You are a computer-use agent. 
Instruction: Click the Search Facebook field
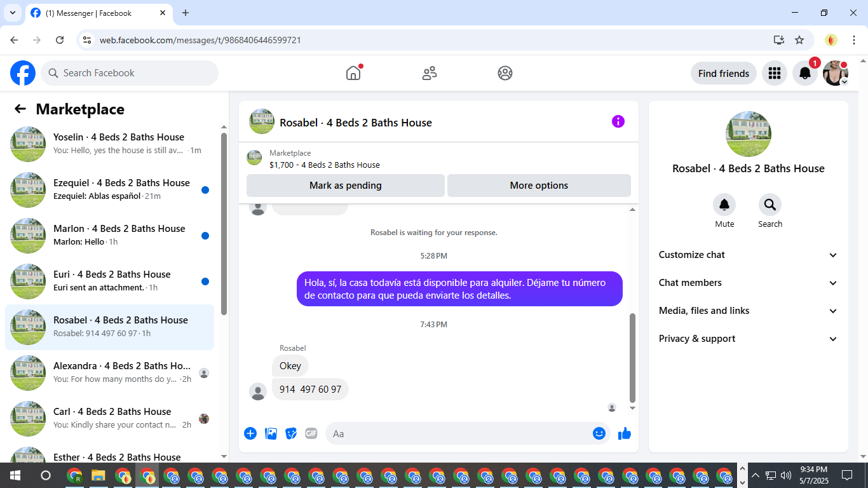130,73
